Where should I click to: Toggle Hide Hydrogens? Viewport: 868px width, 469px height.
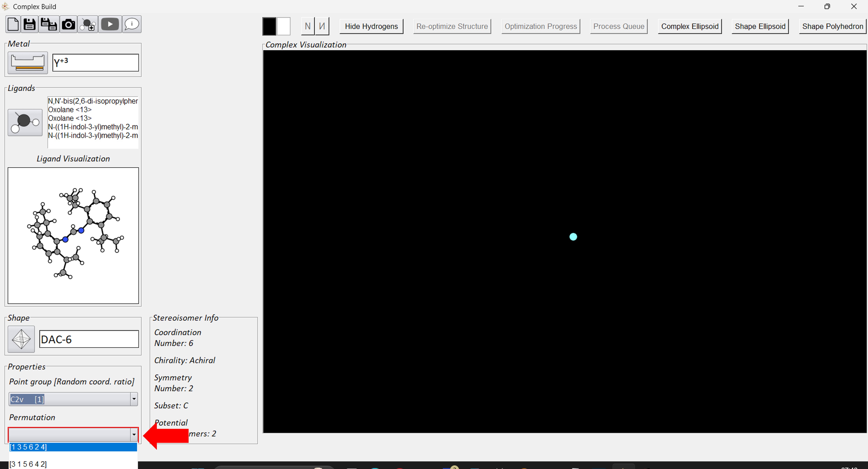click(x=371, y=26)
